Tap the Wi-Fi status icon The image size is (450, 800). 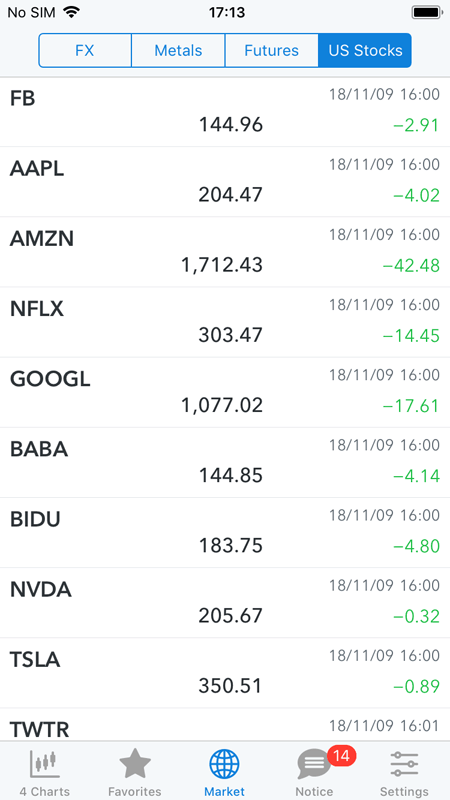72,13
